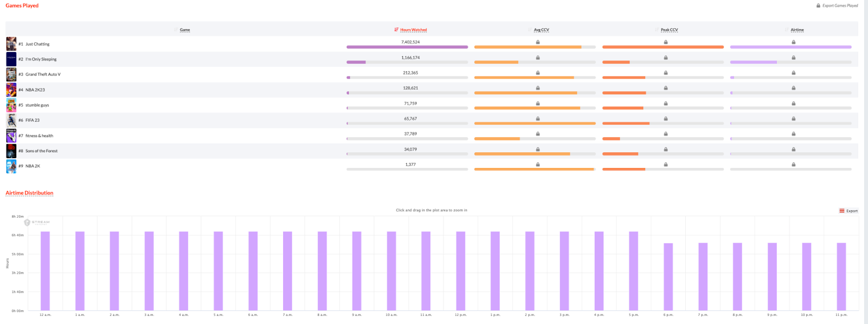This screenshot has height=324, width=868.
Task: Click Peak CCV lock icon for NBA 2K23
Action: (x=666, y=88)
